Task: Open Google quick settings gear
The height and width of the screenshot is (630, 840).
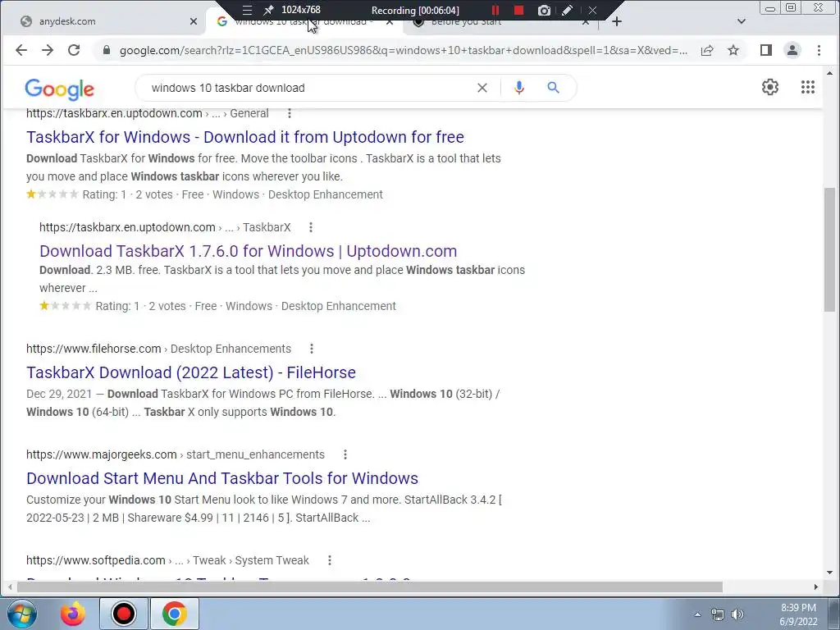Action: 769,87
